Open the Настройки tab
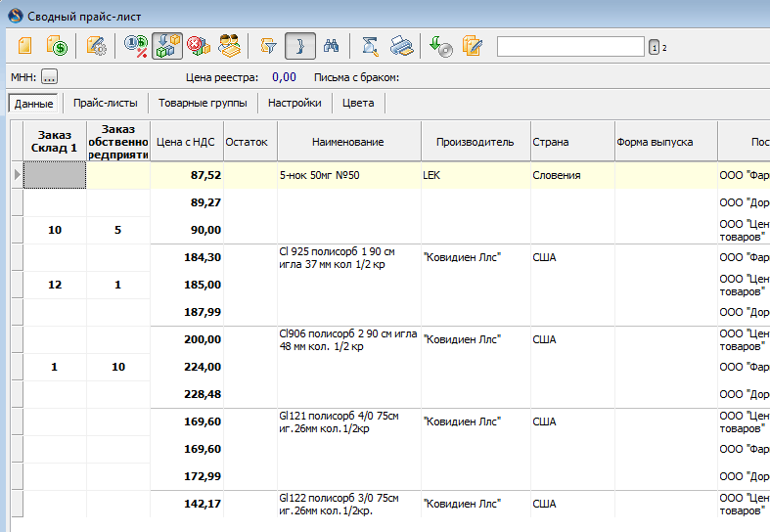The height and width of the screenshot is (532, 770). (x=294, y=103)
